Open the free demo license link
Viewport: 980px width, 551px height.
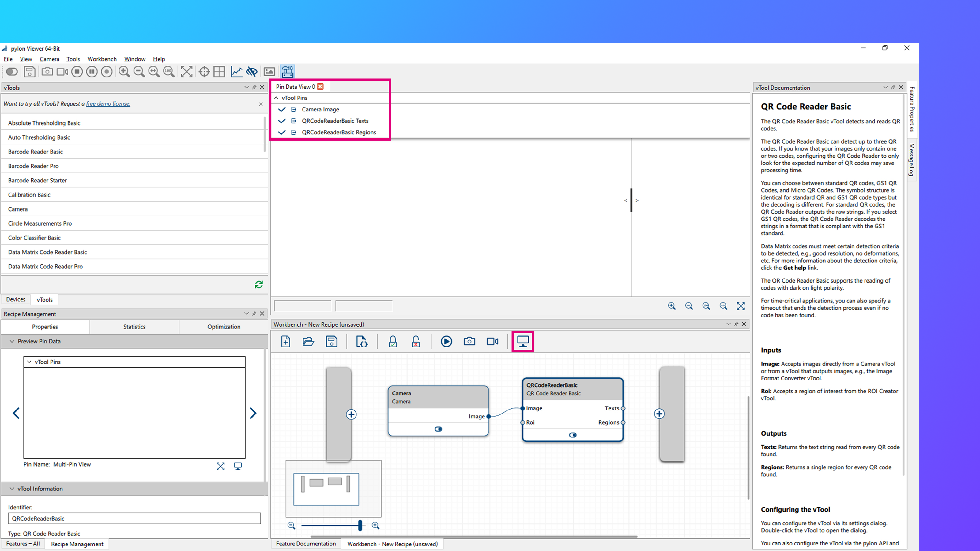pos(108,103)
